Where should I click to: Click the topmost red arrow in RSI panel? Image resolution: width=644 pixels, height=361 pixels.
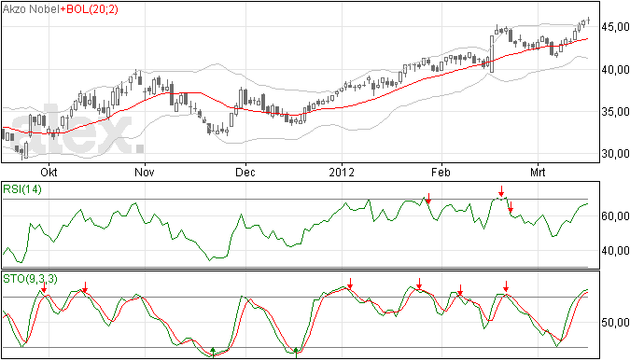(501, 191)
